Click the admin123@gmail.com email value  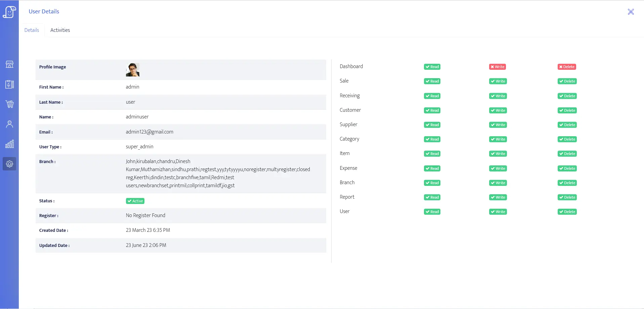coord(149,132)
